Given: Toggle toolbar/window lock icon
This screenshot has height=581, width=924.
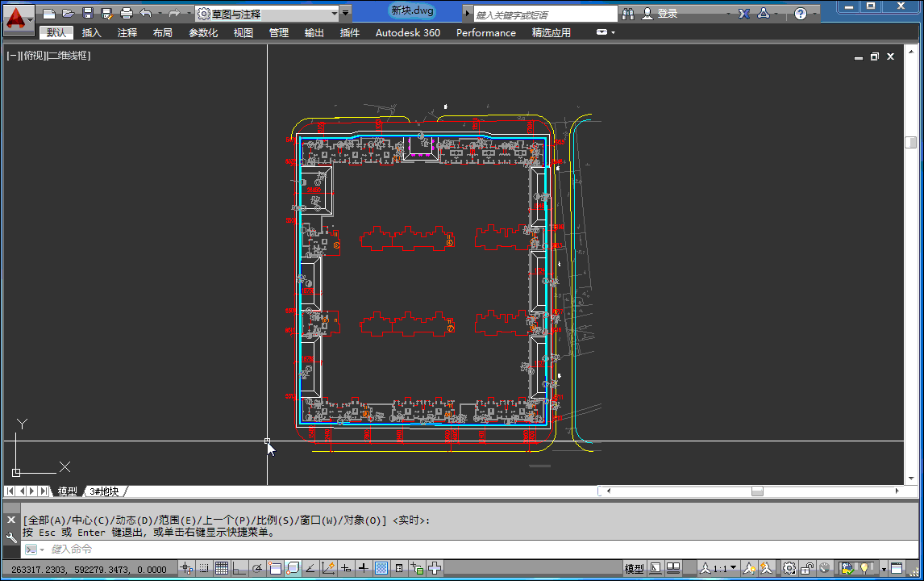Looking at the screenshot, I should click(807, 569).
